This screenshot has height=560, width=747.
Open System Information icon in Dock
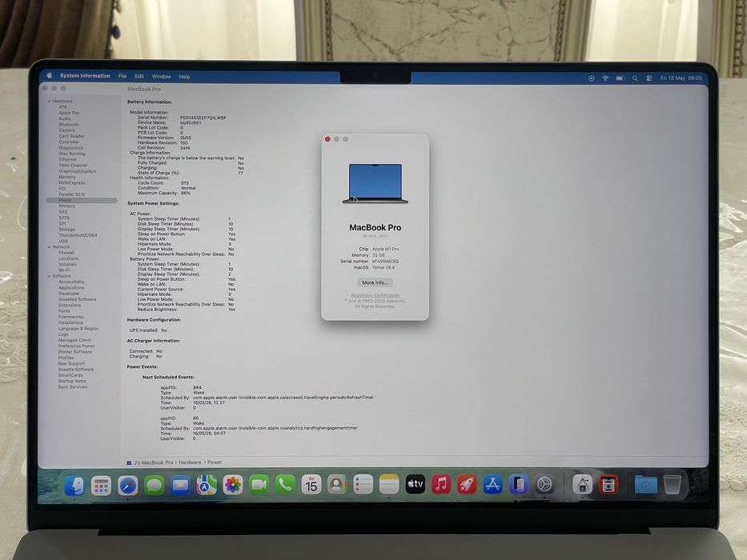click(x=582, y=484)
